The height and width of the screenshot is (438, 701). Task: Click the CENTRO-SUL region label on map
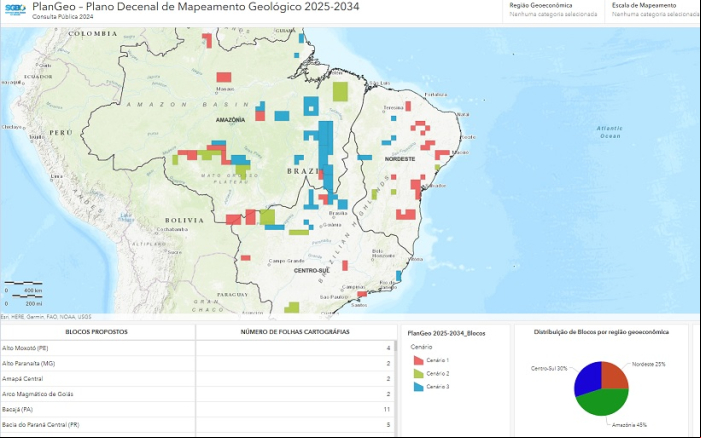pyautogui.click(x=312, y=271)
